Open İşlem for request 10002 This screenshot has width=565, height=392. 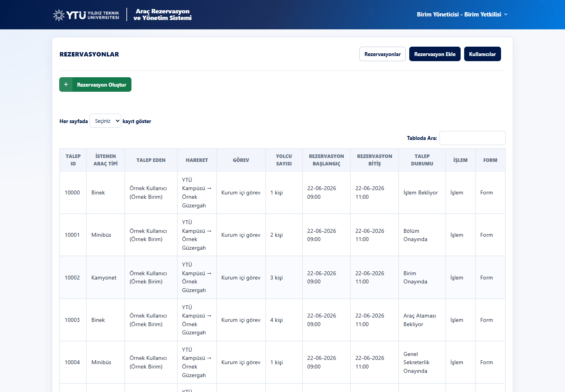(457, 278)
